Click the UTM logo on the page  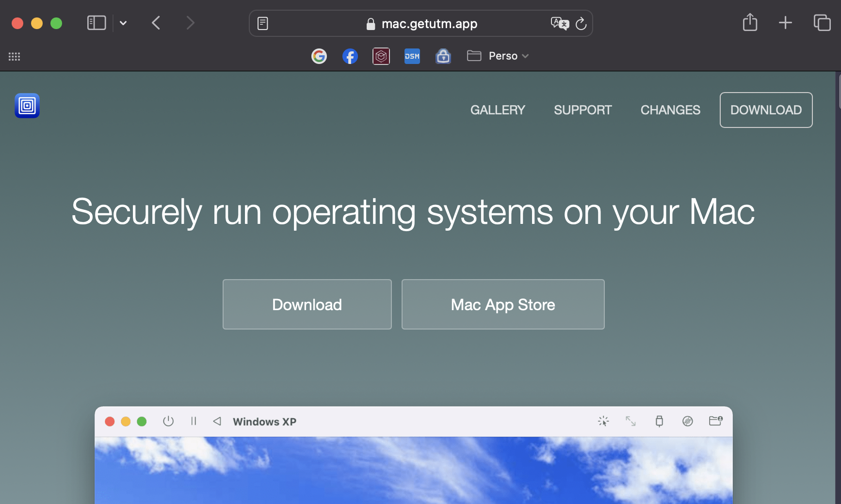tap(27, 106)
